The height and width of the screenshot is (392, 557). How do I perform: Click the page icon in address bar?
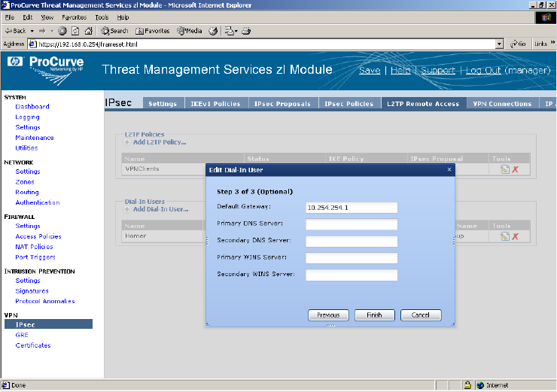[x=32, y=44]
